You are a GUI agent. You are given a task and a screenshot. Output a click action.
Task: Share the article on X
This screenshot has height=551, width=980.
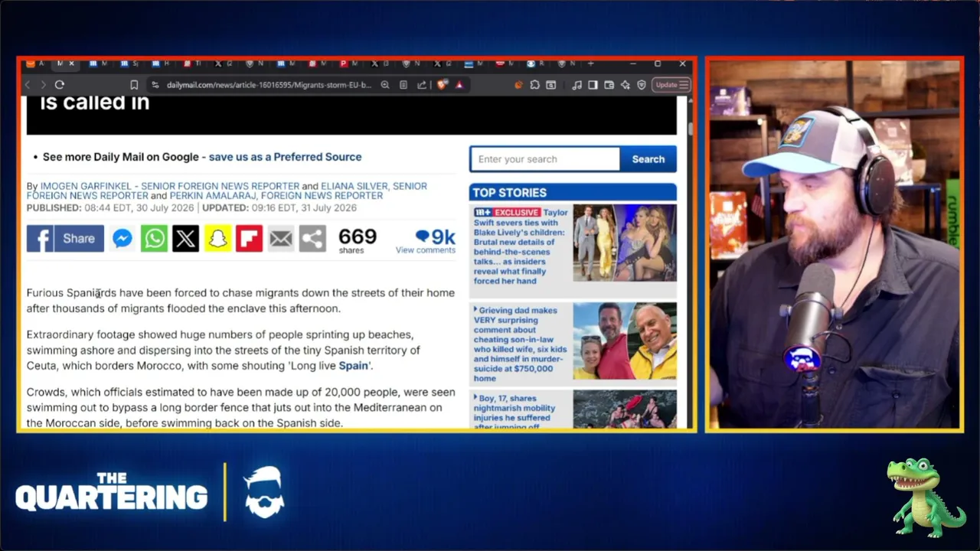tap(185, 239)
